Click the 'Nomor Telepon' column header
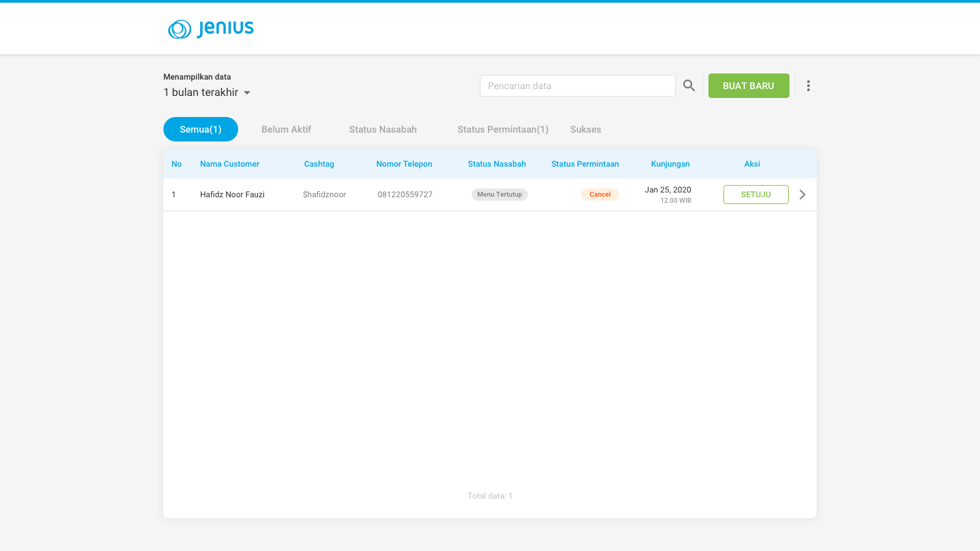Image resolution: width=980 pixels, height=551 pixels. coord(404,164)
